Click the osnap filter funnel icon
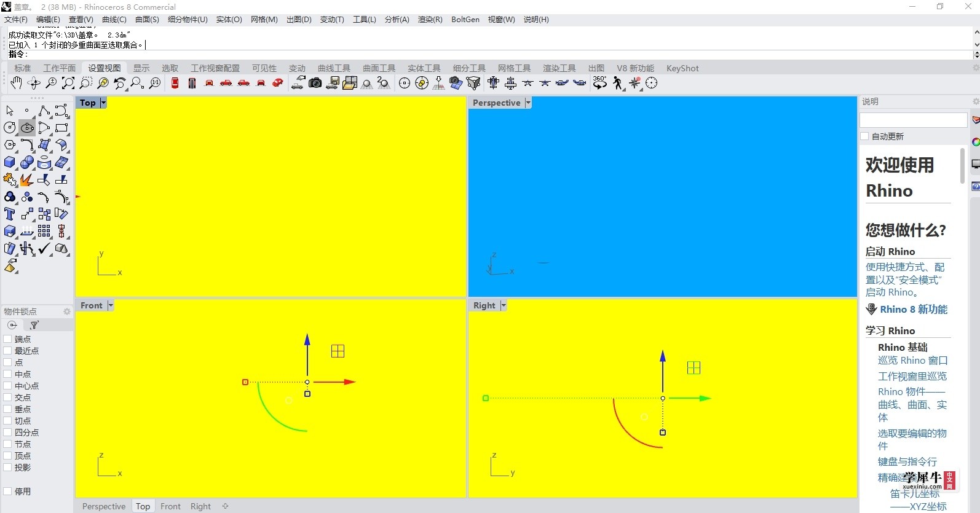This screenshot has height=513, width=980. point(34,325)
